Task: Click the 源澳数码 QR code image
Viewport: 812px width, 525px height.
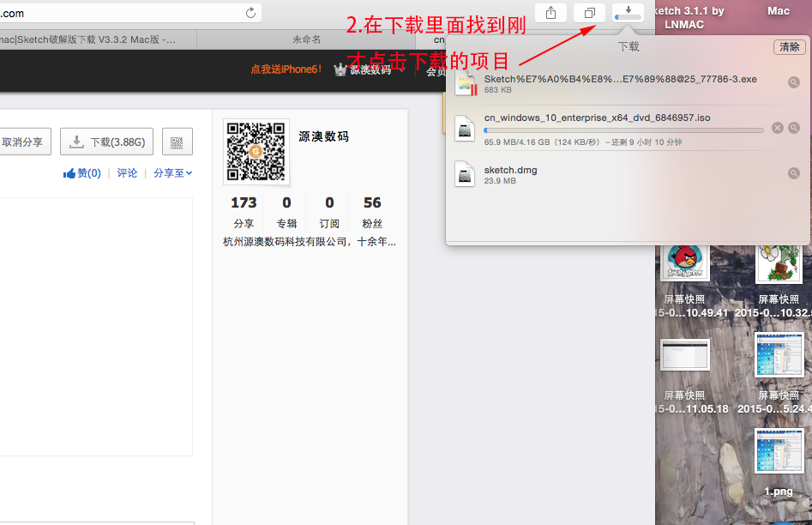Action: [256, 151]
